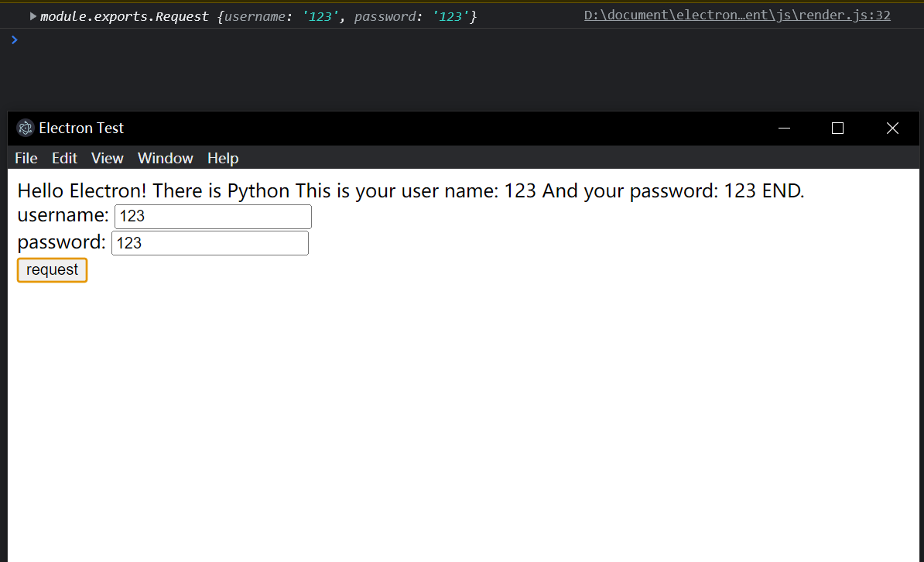Click the 'Electron Test' window title
Screen dimensions: 924x562
coord(81,128)
